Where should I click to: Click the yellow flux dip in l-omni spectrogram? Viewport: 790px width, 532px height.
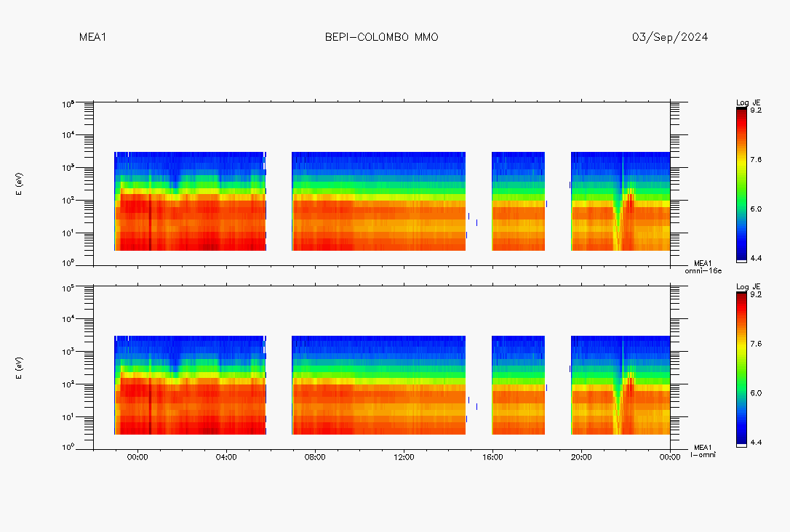point(618,413)
